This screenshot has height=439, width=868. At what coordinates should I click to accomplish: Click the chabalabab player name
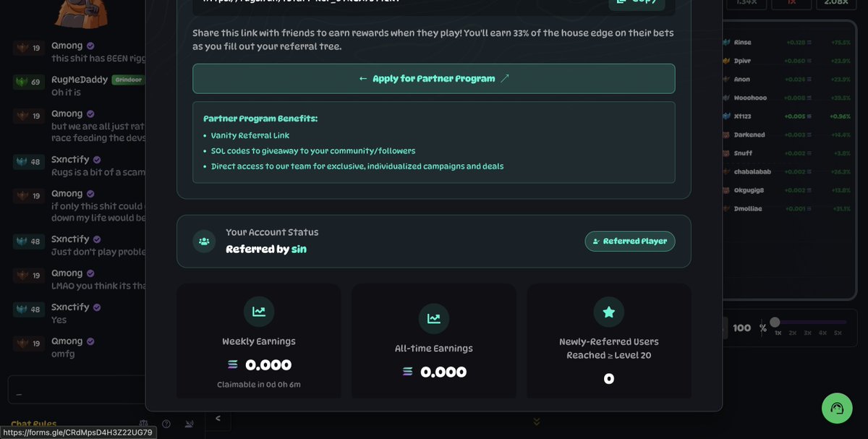click(751, 171)
